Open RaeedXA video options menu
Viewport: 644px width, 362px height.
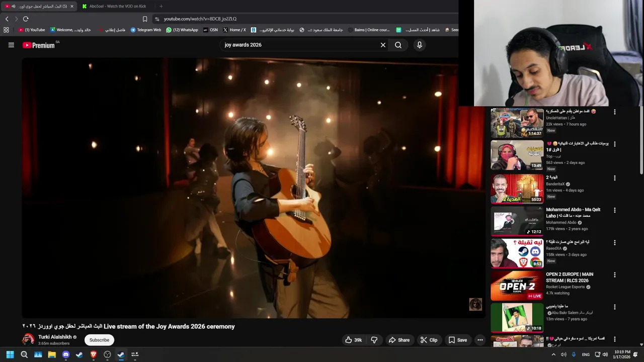614,242
